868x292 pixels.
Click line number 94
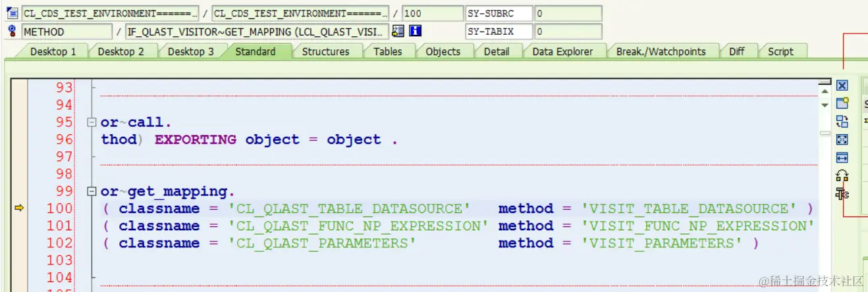[x=65, y=105]
